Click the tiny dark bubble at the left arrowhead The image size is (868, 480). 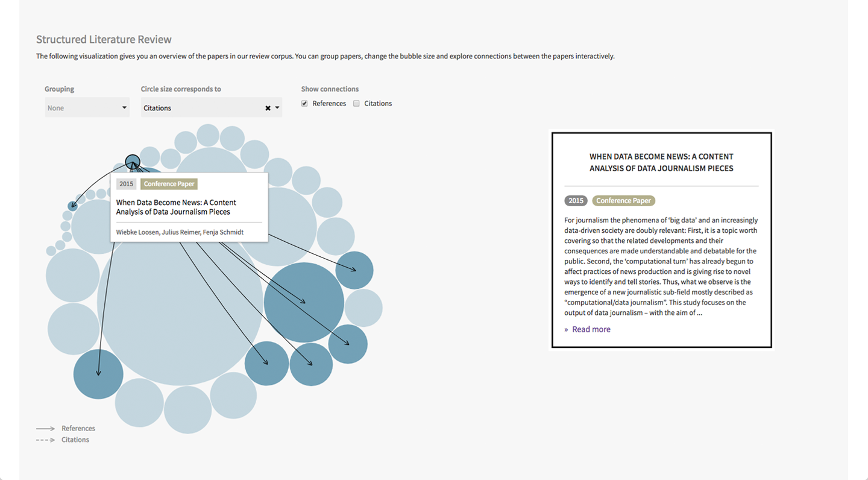pyautogui.click(x=72, y=206)
